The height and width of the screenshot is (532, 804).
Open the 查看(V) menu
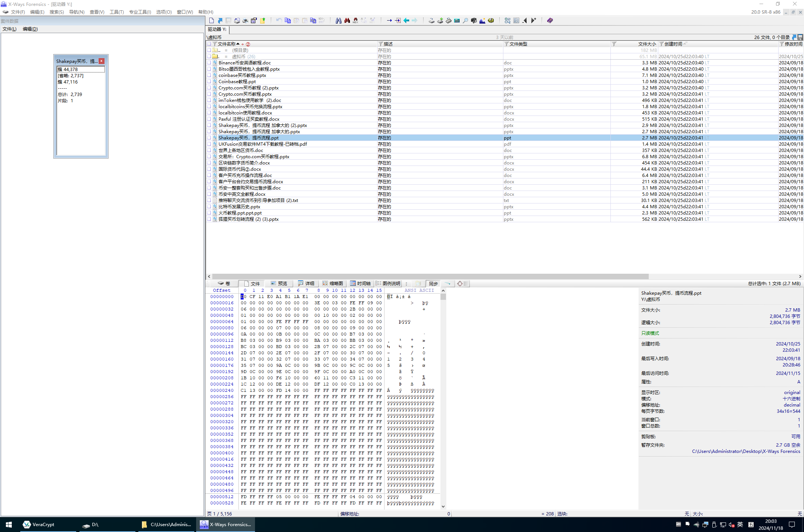tap(97, 12)
